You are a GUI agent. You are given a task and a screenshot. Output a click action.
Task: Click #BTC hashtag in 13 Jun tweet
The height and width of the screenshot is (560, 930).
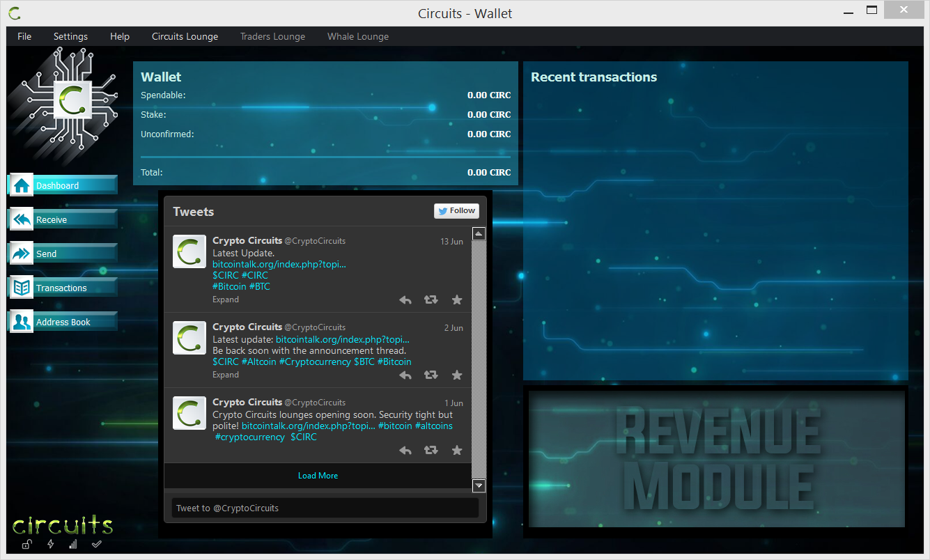pyautogui.click(x=260, y=286)
